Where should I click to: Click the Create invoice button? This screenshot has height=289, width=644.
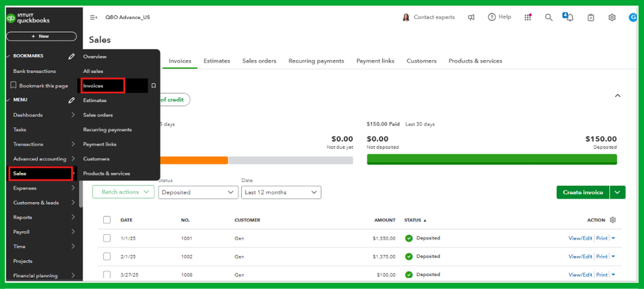pyautogui.click(x=583, y=192)
